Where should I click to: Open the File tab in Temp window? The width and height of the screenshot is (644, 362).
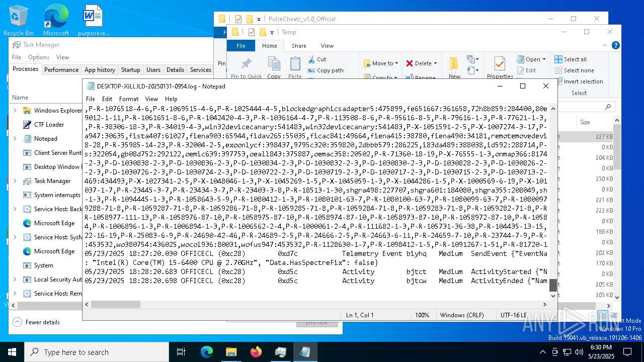pyautogui.click(x=241, y=46)
